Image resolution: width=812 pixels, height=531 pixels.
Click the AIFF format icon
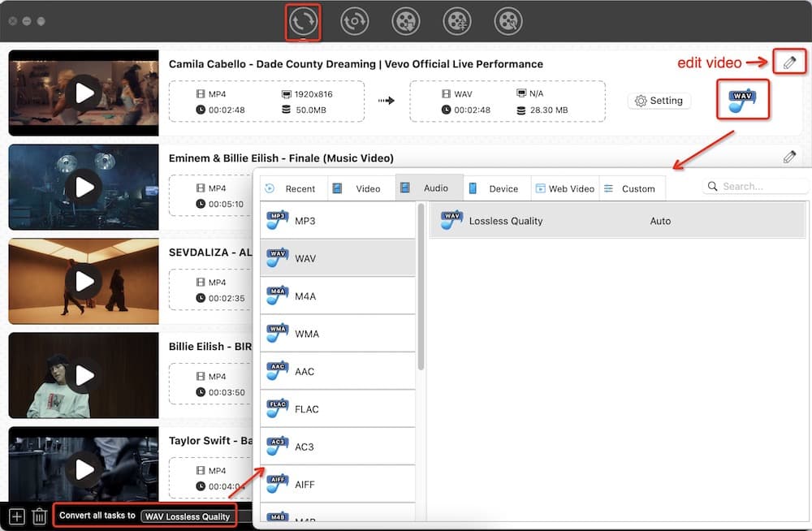(x=277, y=484)
